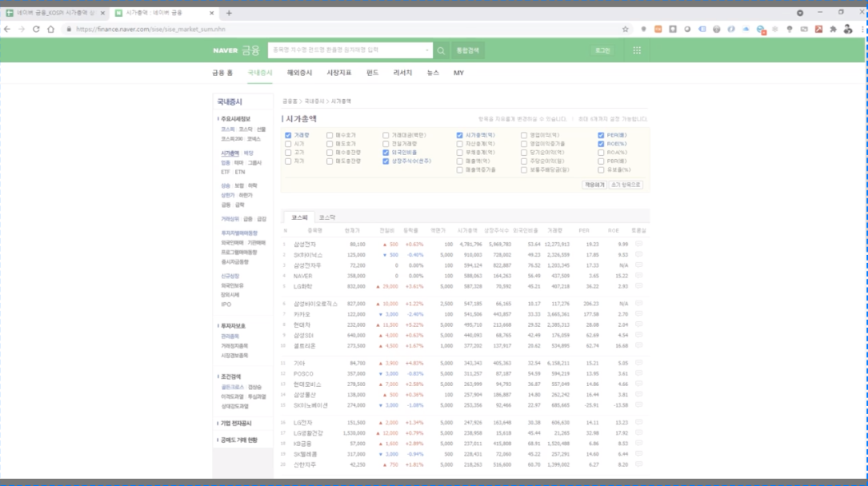
Task: Open the IPO link in sidebar
Action: [226, 305]
